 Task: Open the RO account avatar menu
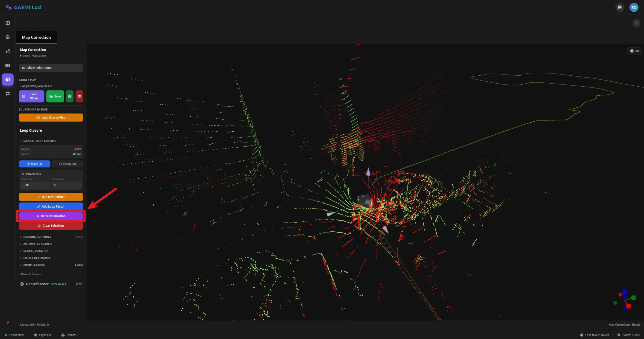click(x=634, y=7)
